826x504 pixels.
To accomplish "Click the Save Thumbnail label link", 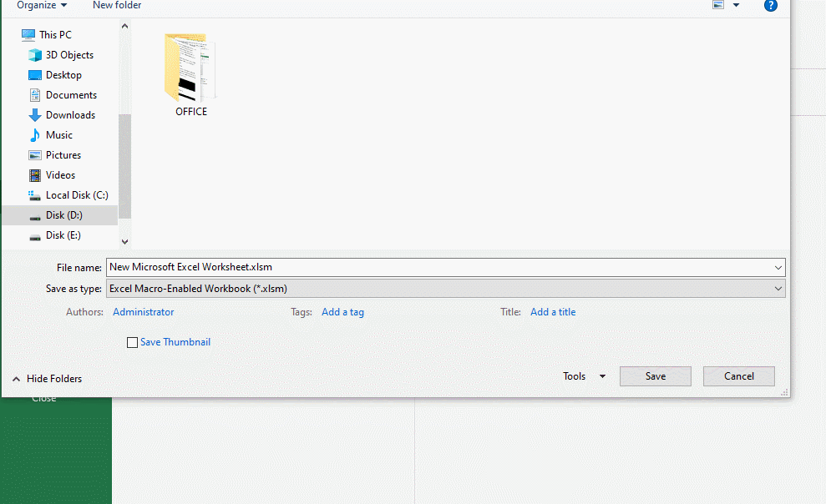I will (x=175, y=342).
